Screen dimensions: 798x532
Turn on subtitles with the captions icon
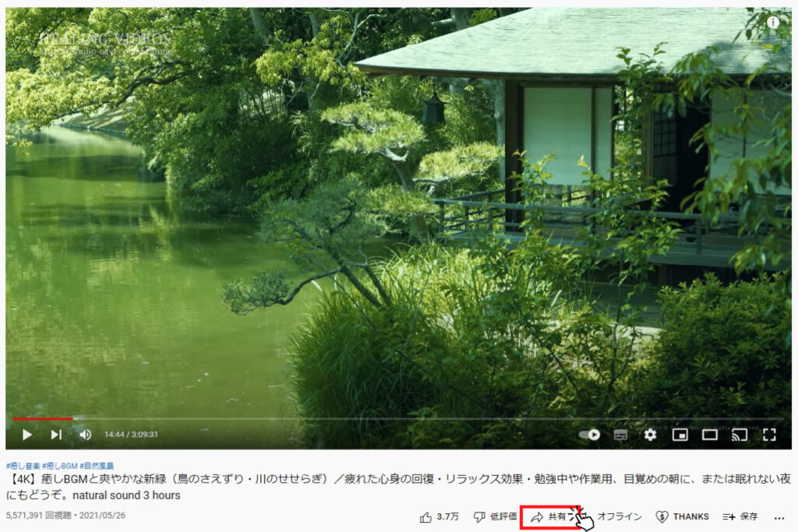coord(620,435)
